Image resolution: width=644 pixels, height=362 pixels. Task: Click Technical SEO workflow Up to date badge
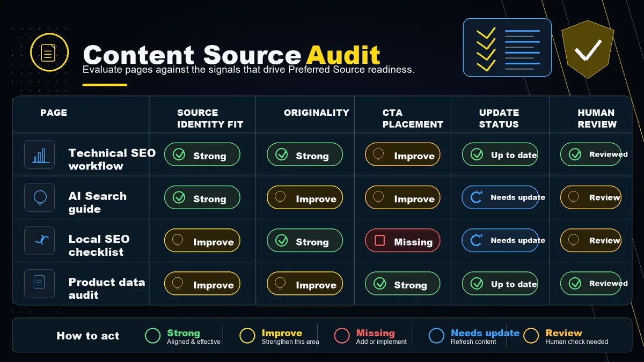coord(500,154)
